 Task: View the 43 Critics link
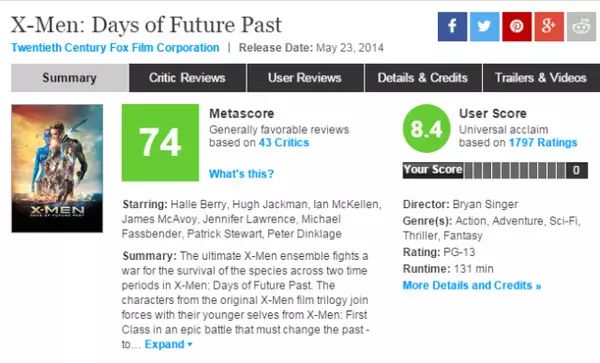tap(284, 143)
